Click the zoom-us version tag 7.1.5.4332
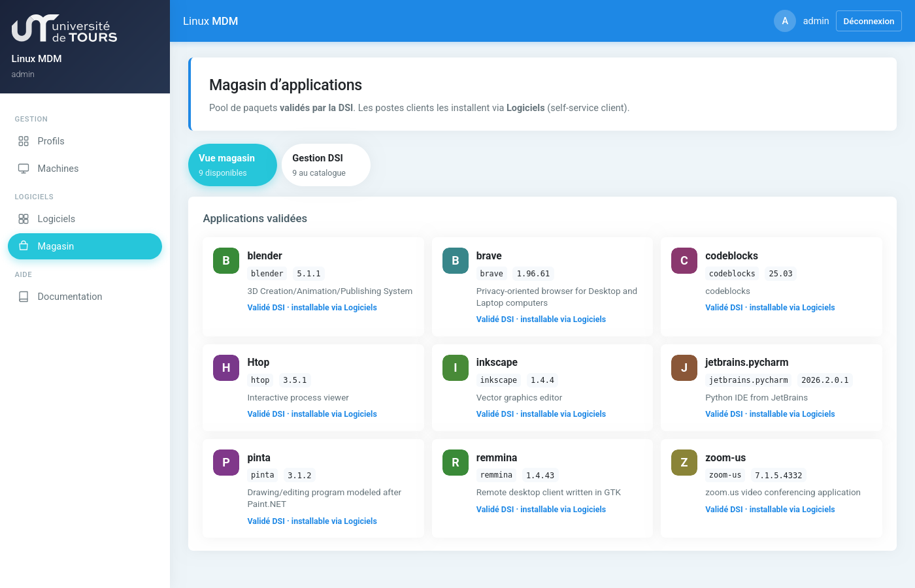 [778, 476]
